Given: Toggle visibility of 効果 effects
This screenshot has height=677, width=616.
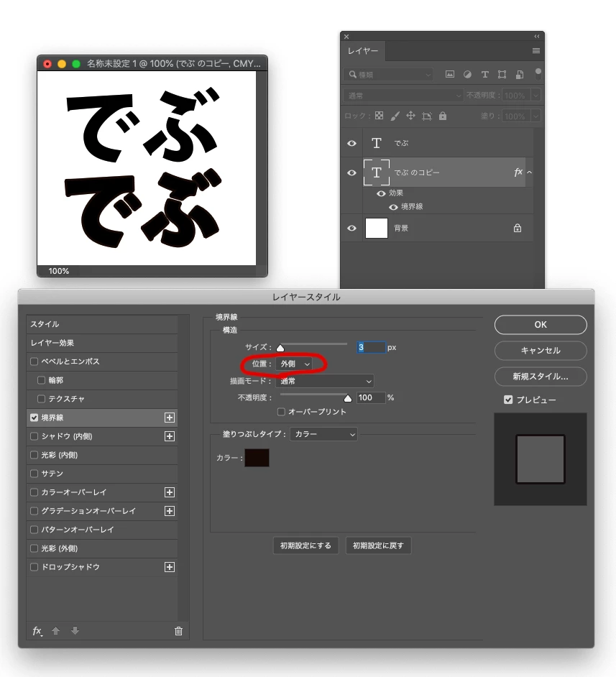Looking at the screenshot, I should [x=381, y=193].
